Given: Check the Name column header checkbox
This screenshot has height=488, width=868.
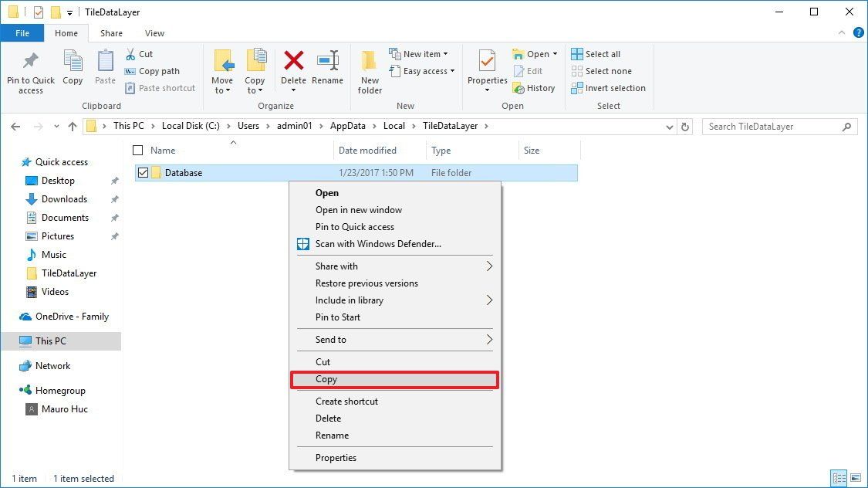Looking at the screenshot, I should (x=138, y=150).
